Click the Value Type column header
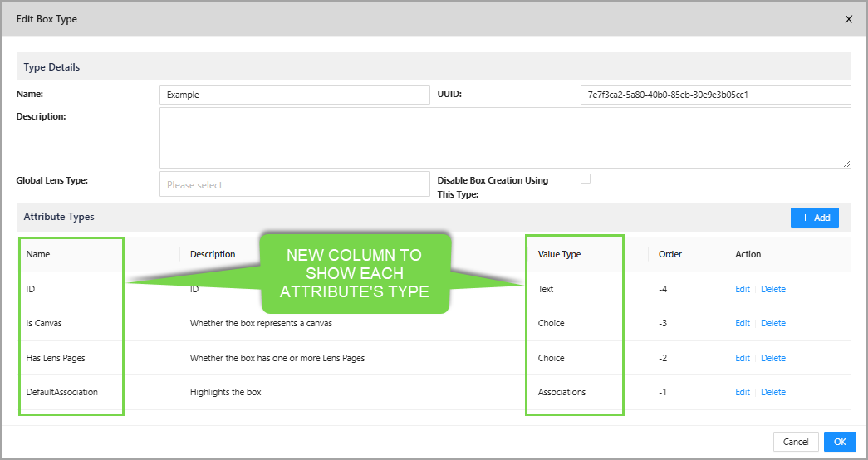The image size is (868, 460). coord(559,254)
